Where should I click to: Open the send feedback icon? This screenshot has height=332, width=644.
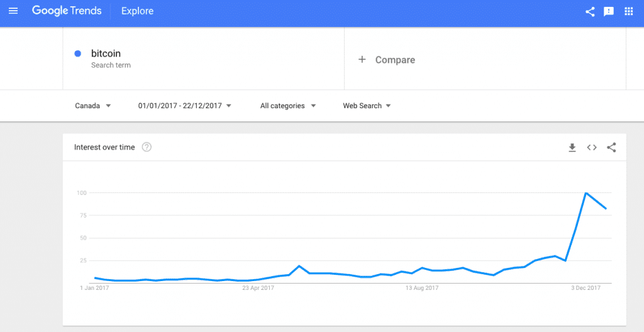tap(609, 11)
